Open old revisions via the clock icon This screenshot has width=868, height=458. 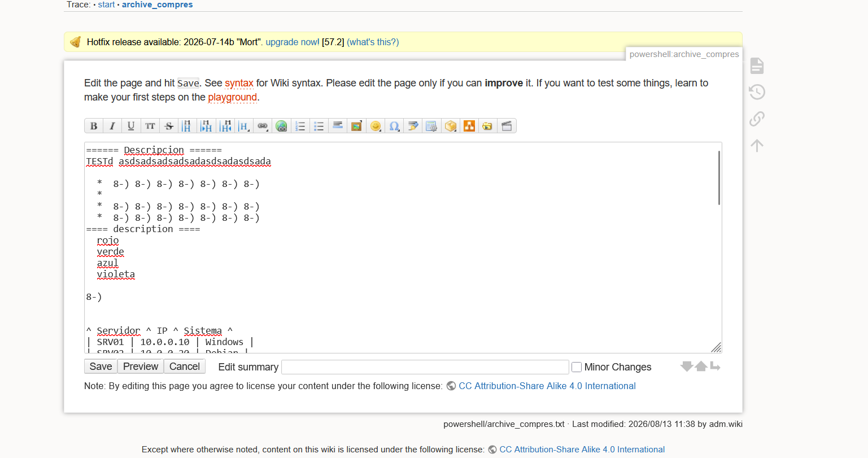pyautogui.click(x=757, y=91)
